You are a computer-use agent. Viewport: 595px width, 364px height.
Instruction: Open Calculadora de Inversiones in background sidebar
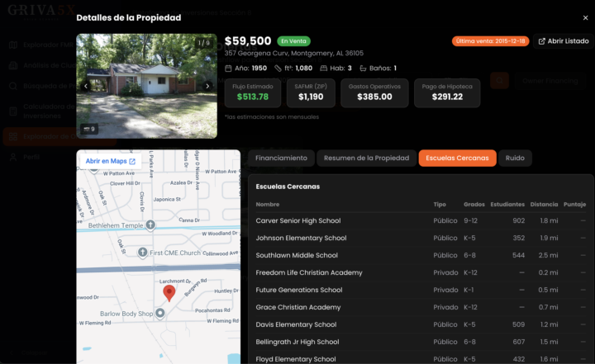click(41, 111)
